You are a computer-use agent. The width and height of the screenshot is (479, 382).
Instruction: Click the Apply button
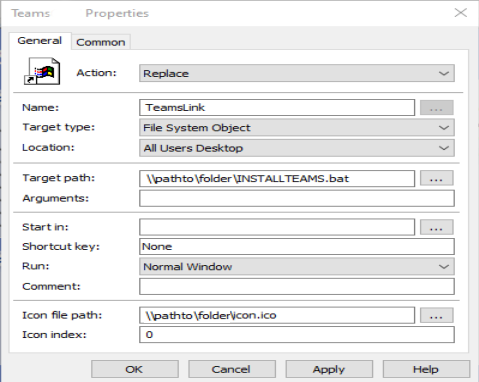[329, 369]
